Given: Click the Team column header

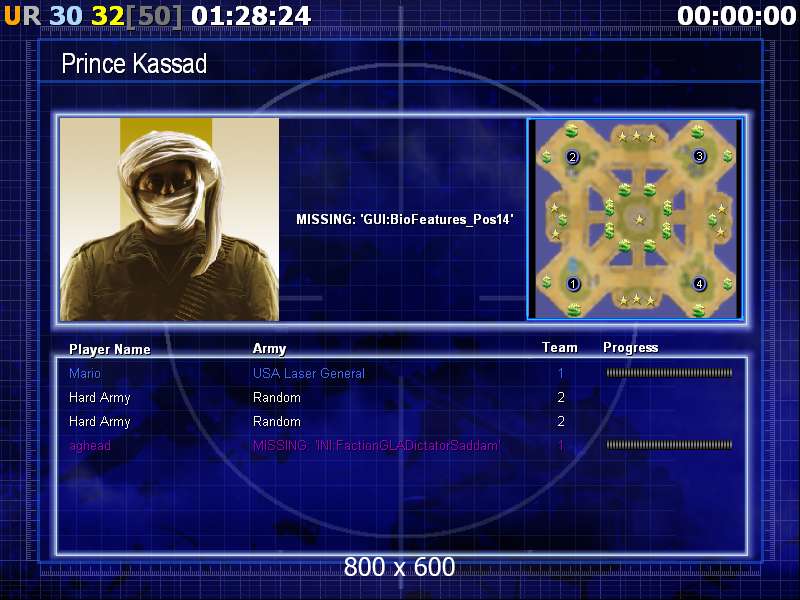Looking at the screenshot, I should pyautogui.click(x=560, y=347).
